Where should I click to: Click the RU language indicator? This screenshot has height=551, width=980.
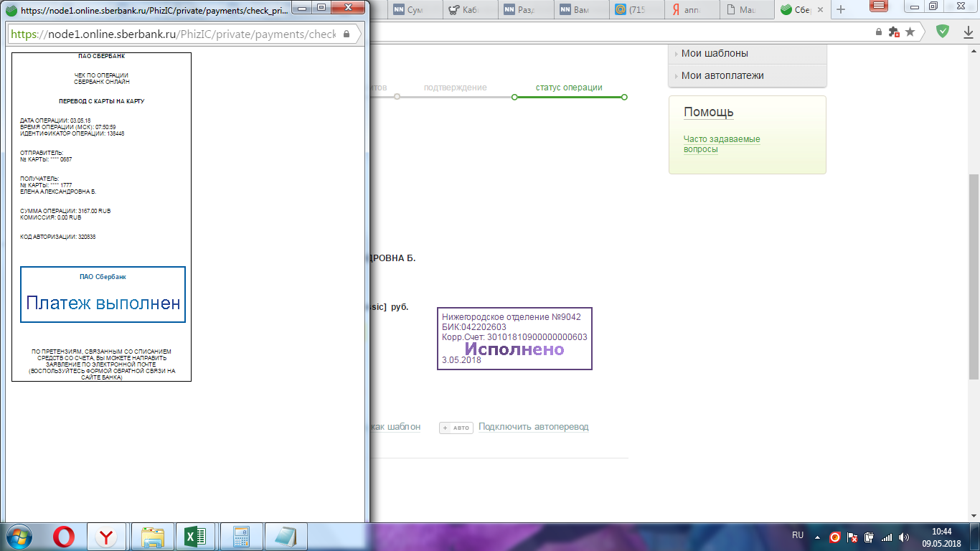pos(798,535)
